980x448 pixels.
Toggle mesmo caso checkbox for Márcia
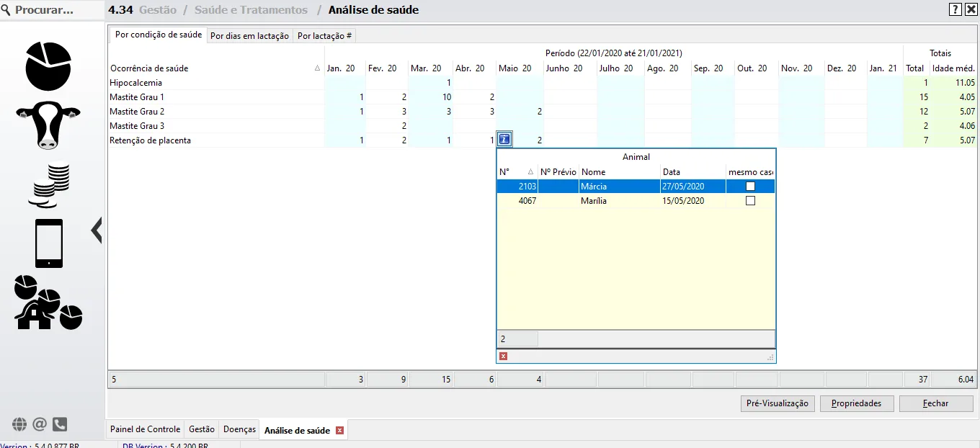[750, 187]
